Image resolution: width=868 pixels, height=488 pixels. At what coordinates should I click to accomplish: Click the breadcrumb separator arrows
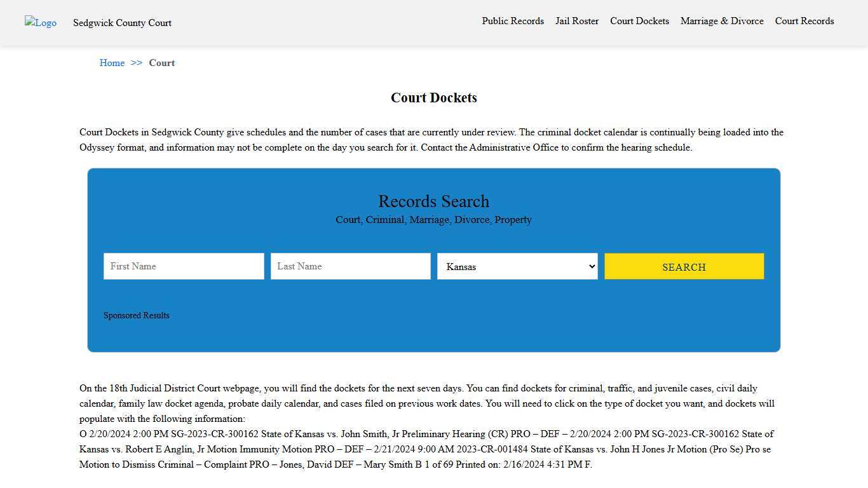(x=136, y=63)
